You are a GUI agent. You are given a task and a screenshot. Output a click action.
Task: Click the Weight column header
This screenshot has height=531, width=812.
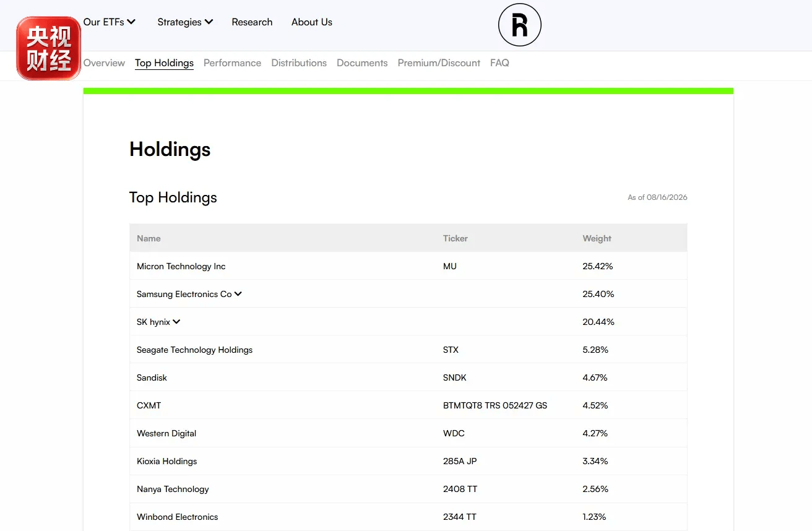tap(597, 238)
